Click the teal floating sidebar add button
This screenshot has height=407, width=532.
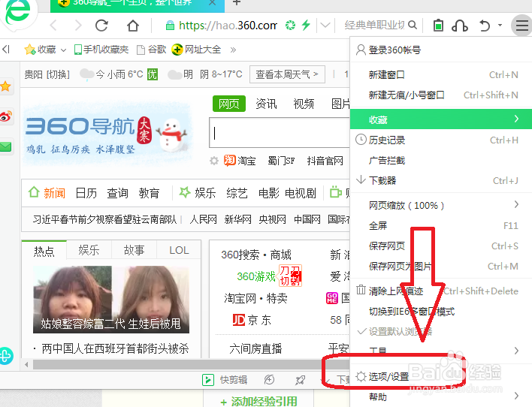[x=6, y=356]
